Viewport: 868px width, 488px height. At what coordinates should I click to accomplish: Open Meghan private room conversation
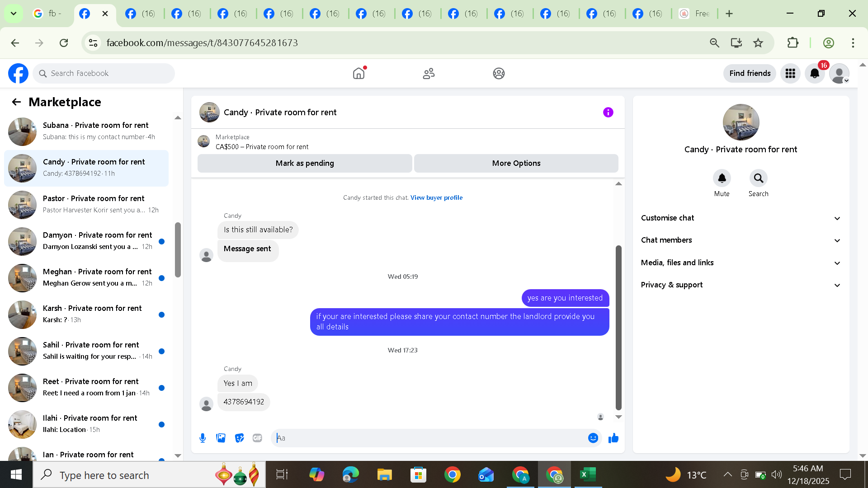(86, 278)
